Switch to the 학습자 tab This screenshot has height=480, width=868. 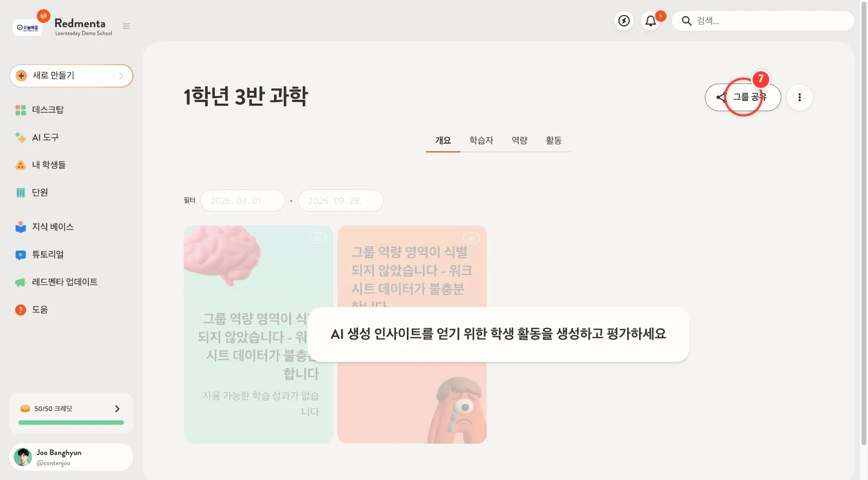481,140
